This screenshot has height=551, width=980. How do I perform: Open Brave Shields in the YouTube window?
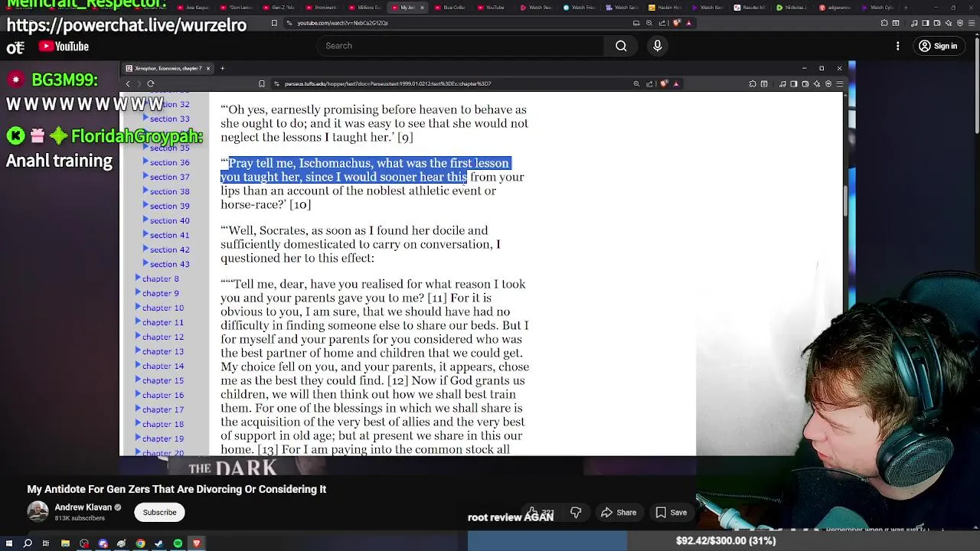(x=678, y=23)
